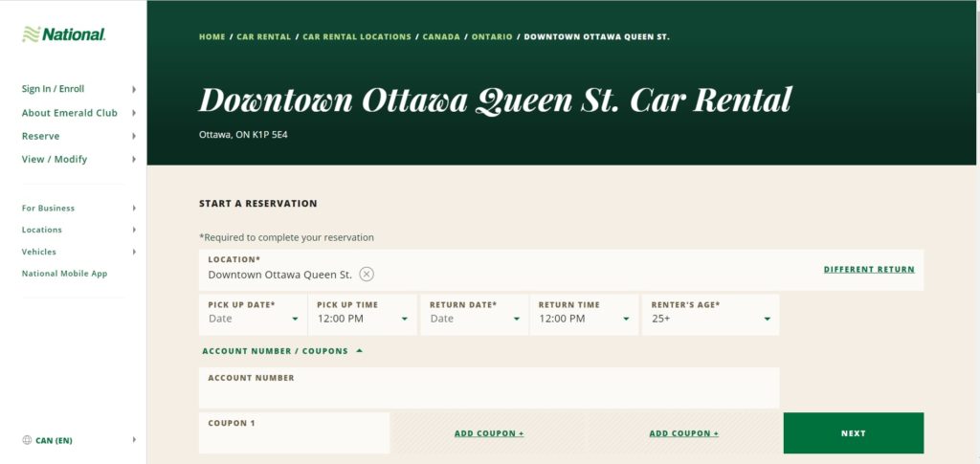The height and width of the screenshot is (464, 980).
Task: Go to Car Rental Locations breadcrumb
Action: coord(357,37)
